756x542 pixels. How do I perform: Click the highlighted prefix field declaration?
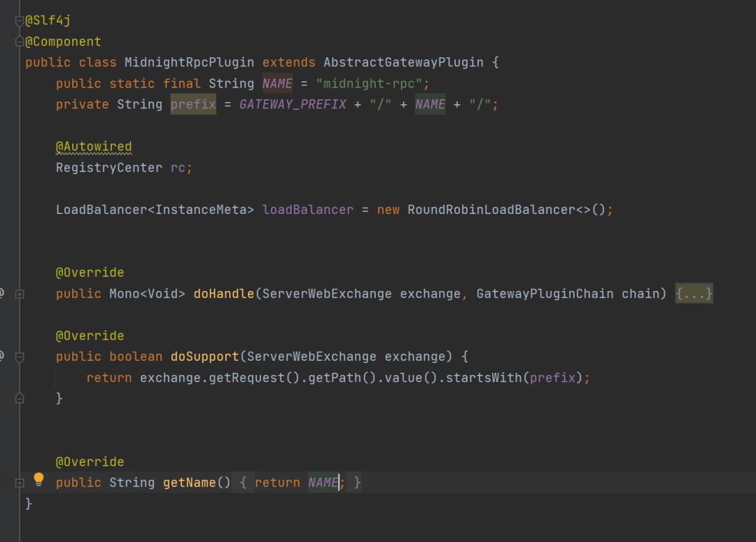tap(193, 104)
